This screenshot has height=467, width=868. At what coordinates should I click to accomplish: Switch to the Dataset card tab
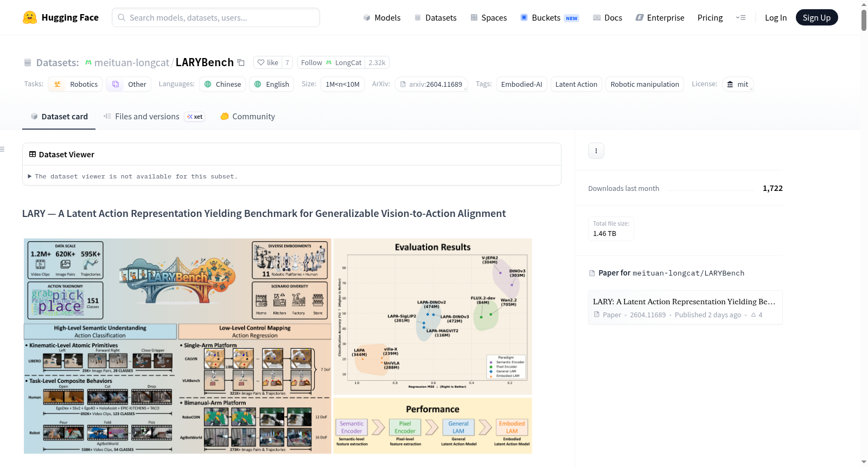click(x=59, y=117)
